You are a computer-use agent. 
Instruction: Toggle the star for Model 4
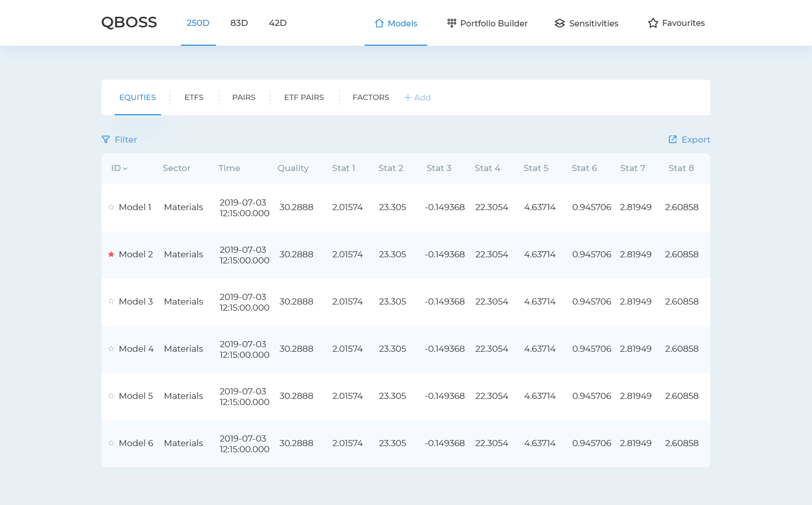click(111, 349)
